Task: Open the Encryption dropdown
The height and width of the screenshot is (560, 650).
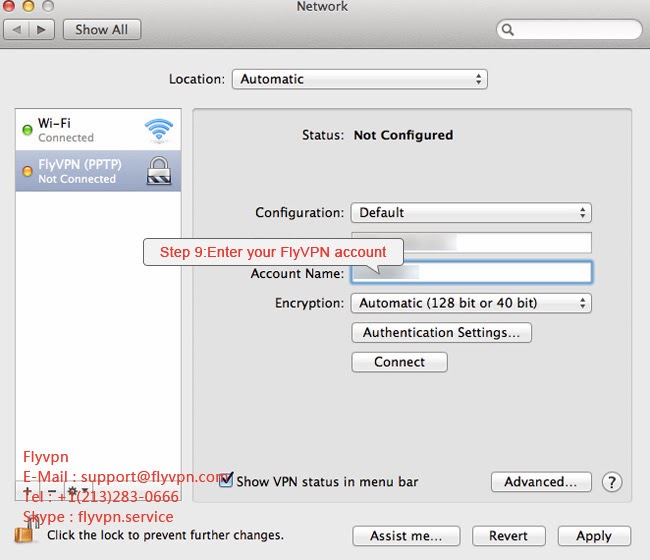Action: [471, 303]
